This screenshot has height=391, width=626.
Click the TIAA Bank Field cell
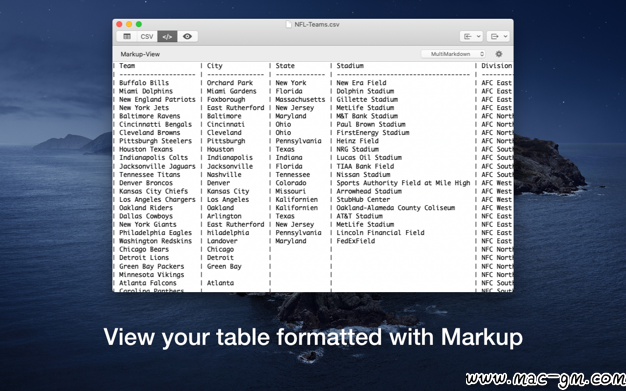tap(365, 166)
